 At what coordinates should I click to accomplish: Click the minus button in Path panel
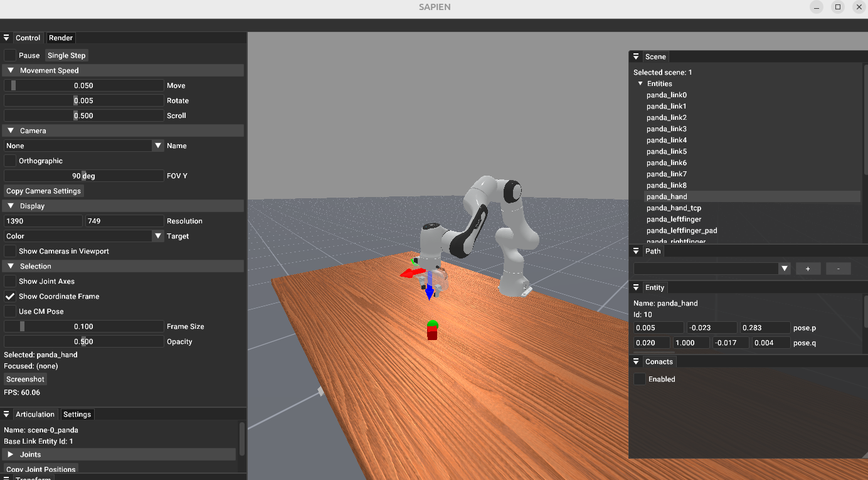pyautogui.click(x=838, y=269)
